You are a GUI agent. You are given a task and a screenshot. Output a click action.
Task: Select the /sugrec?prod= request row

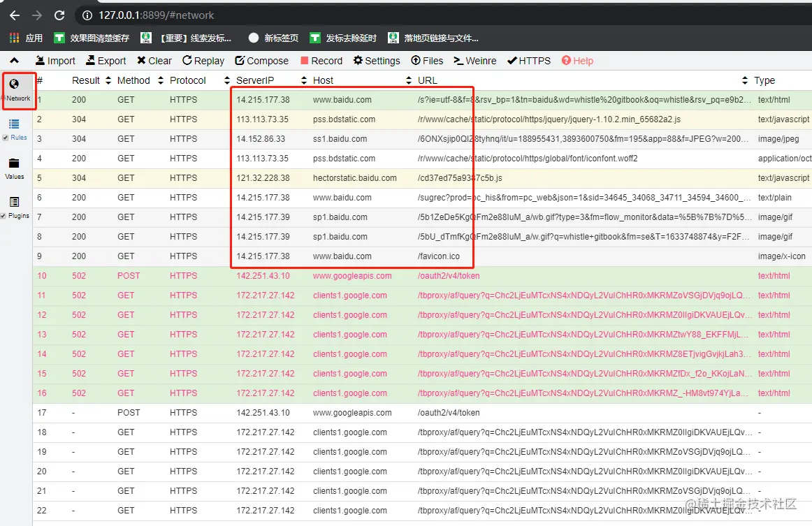(x=422, y=198)
